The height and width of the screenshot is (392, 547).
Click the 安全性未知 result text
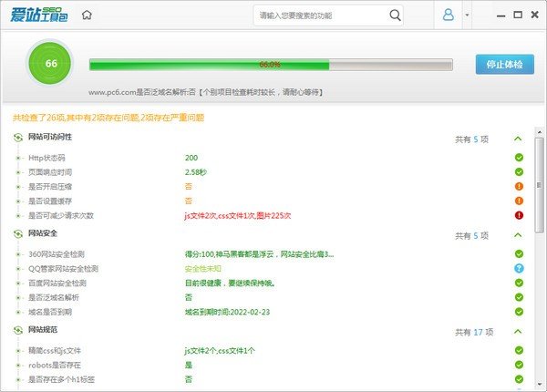click(x=202, y=269)
